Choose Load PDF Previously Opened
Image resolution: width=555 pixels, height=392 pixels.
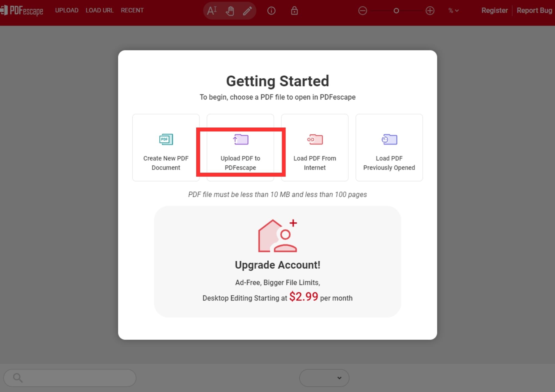(x=389, y=147)
